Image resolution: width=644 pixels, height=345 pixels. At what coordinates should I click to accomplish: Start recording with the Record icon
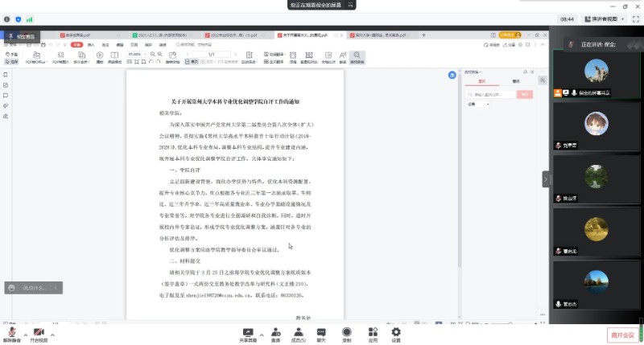(346, 331)
